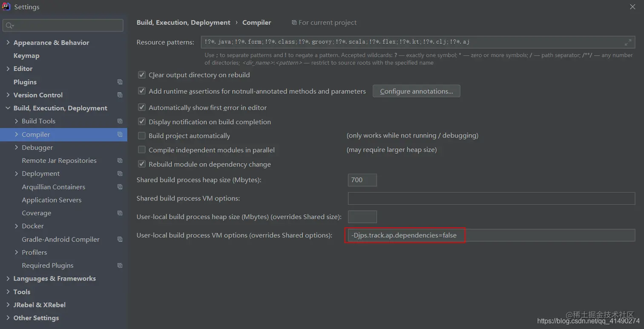This screenshot has height=329, width=644.
Task: Collapse Build, Execution, Deployment section
Action: click(x=8, y=108)
